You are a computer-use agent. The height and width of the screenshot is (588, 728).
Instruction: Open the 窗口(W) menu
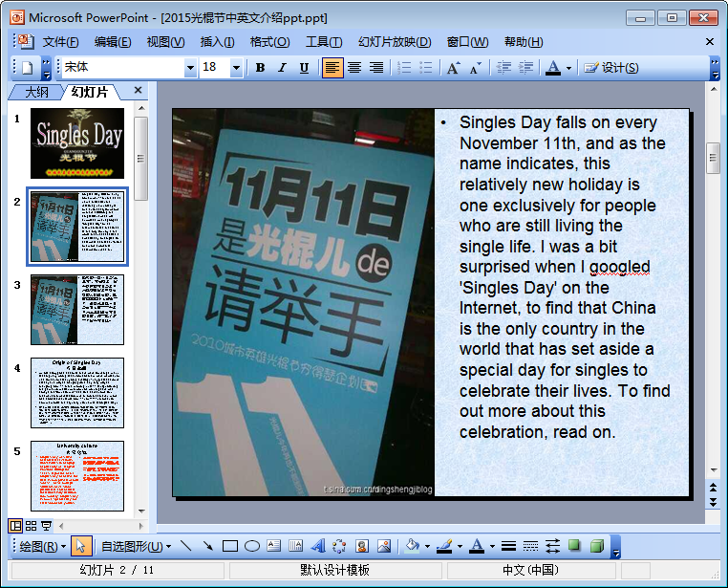pyautogui.click(x=467, y=42)
